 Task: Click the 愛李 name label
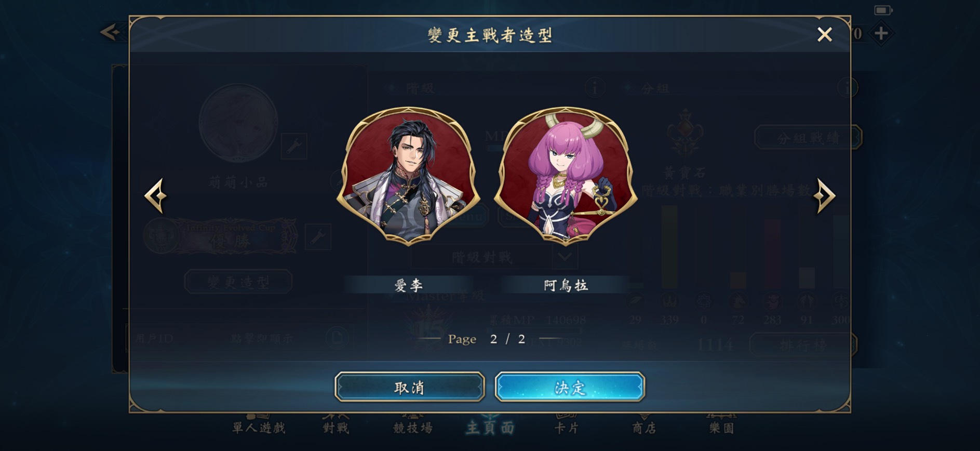(x=408, y=285)
